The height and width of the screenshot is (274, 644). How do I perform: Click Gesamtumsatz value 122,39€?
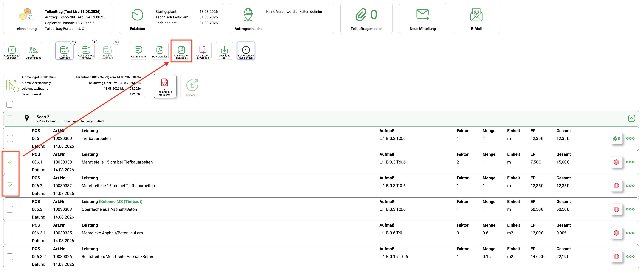pos(135,94)
